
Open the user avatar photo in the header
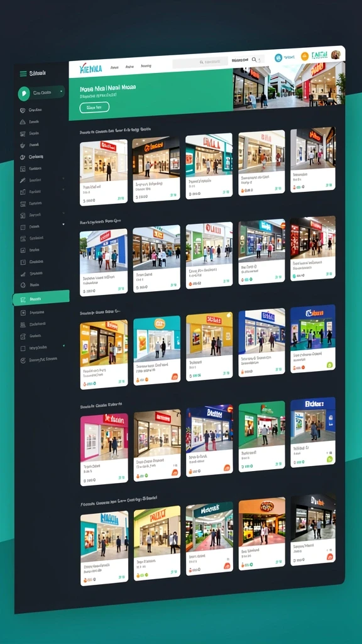(336, 55)
